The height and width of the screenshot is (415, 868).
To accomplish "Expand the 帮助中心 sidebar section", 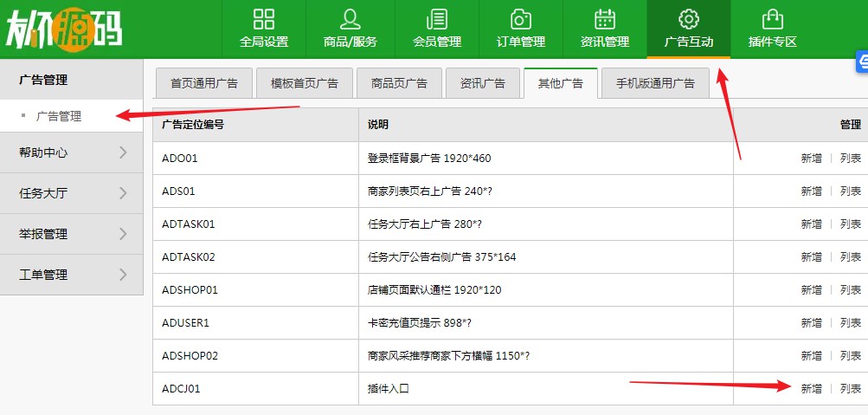I will tap(71, 152).
